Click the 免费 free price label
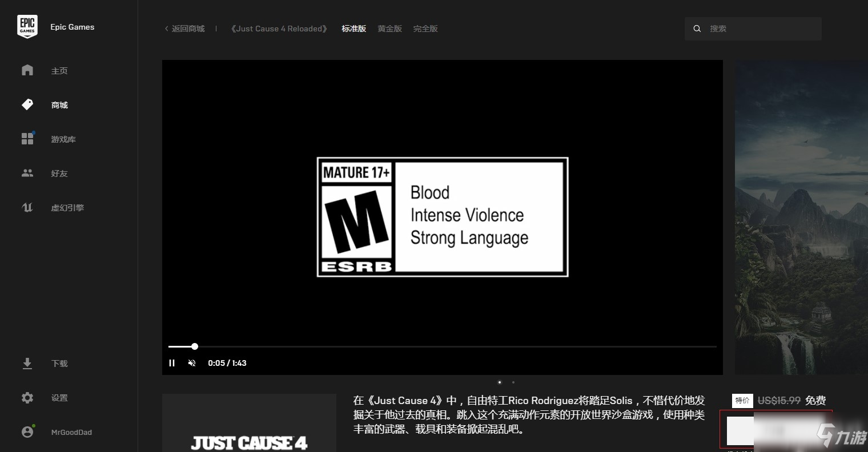Viewport: 868px width, 452px height. [815, 401]
